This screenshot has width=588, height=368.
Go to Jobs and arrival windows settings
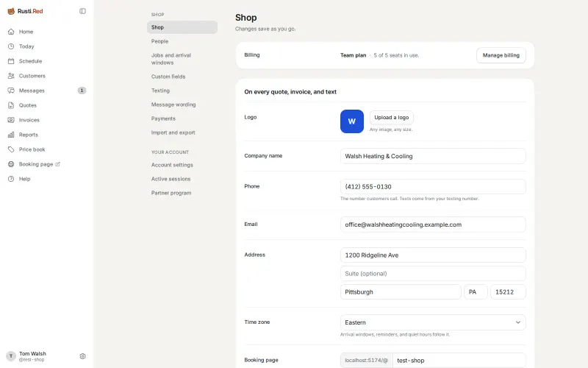click(182, 59)
